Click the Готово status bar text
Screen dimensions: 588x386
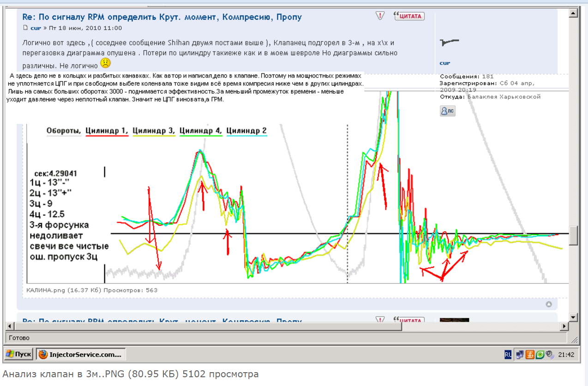tap(19, 338)
